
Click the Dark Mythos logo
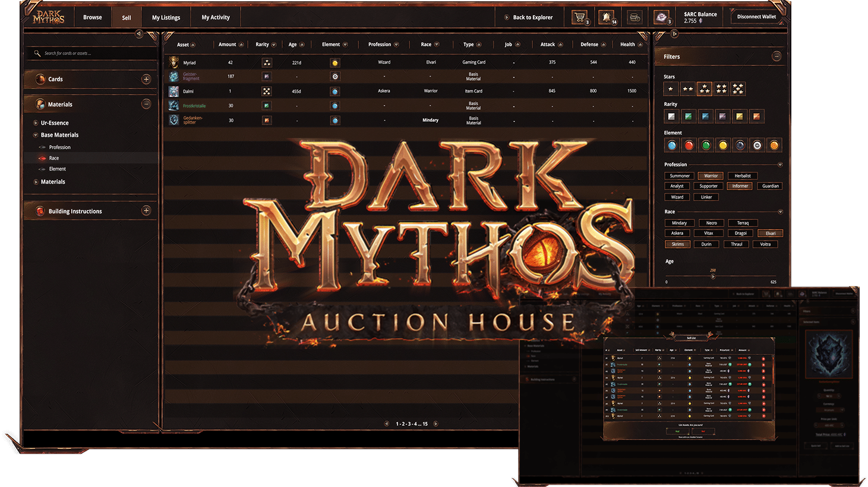pos(49,17)
